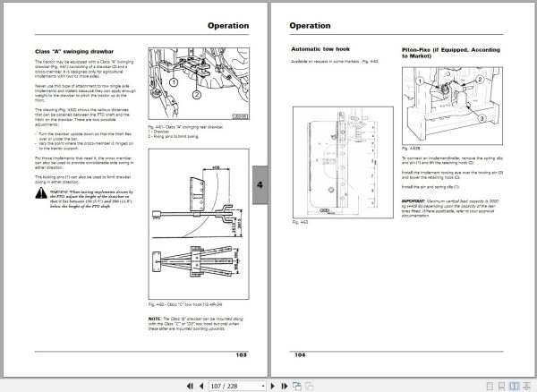Click the Fig. 4-63B Piton-Fixe illustration
The width and height of the screenshot is (537, 392).
click(452, 106)
